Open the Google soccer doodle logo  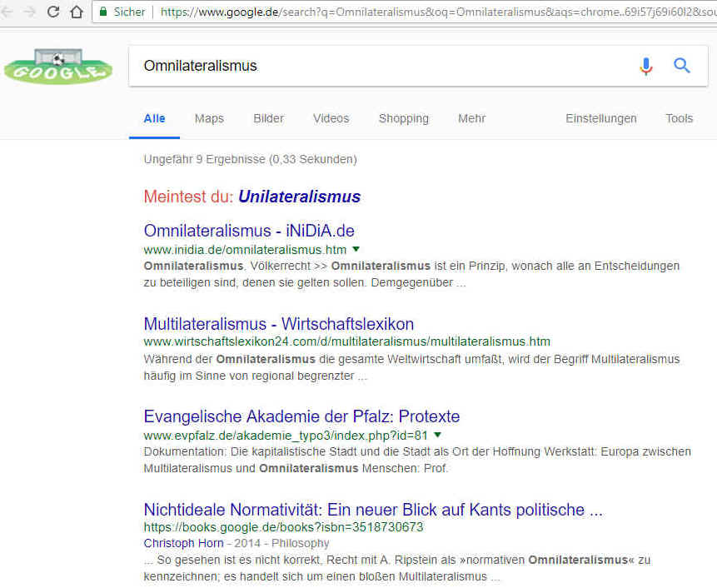tap(58, 67)
